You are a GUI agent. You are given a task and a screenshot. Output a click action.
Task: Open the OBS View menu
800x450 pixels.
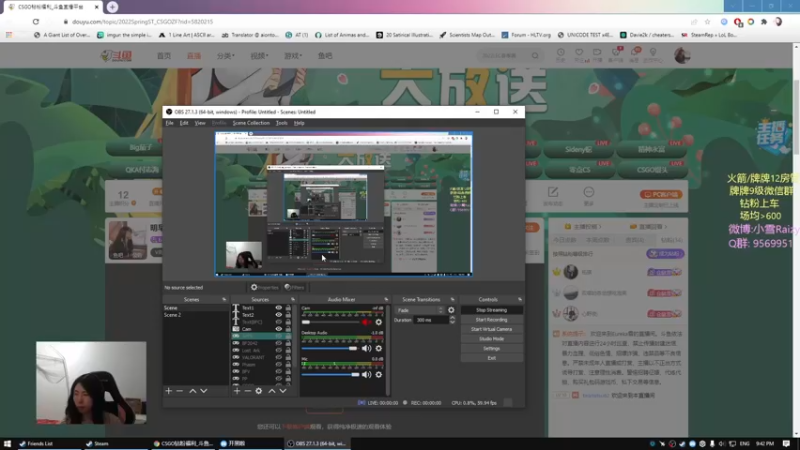point(200,123)
